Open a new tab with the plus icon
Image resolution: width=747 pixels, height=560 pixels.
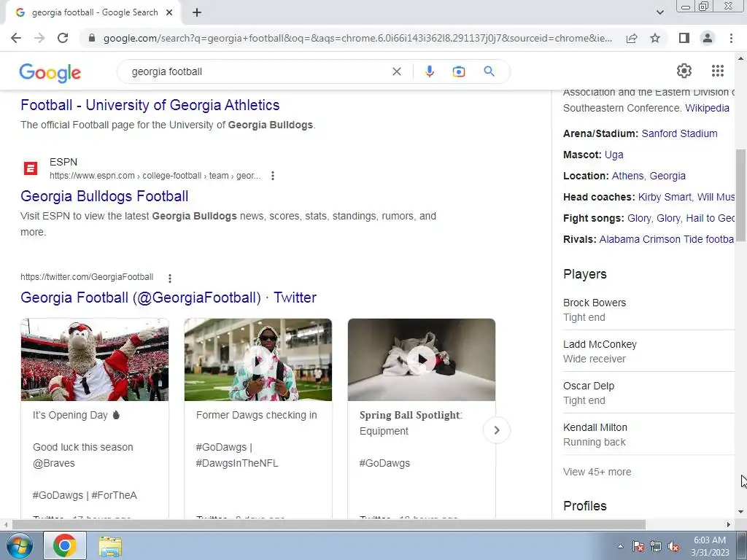point(197,13)
